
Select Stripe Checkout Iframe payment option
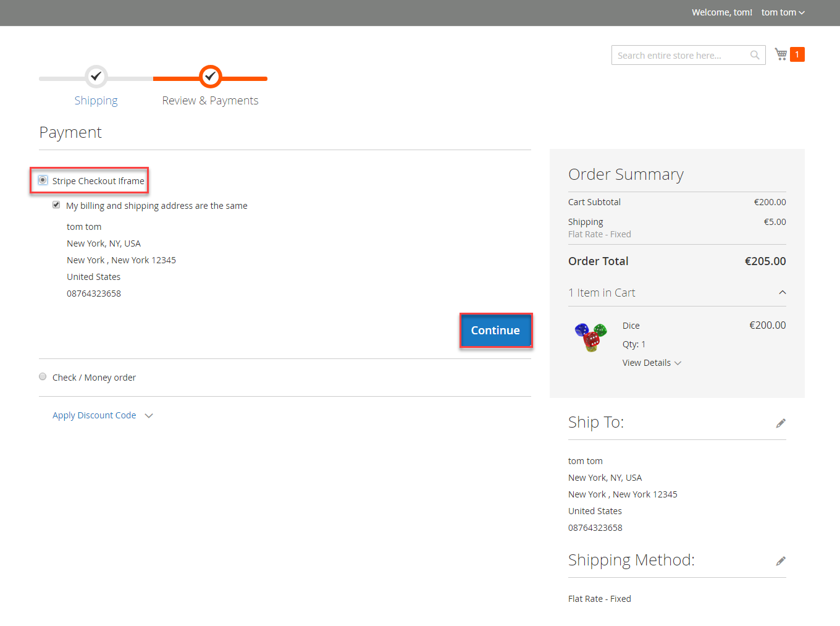point(43,180)
